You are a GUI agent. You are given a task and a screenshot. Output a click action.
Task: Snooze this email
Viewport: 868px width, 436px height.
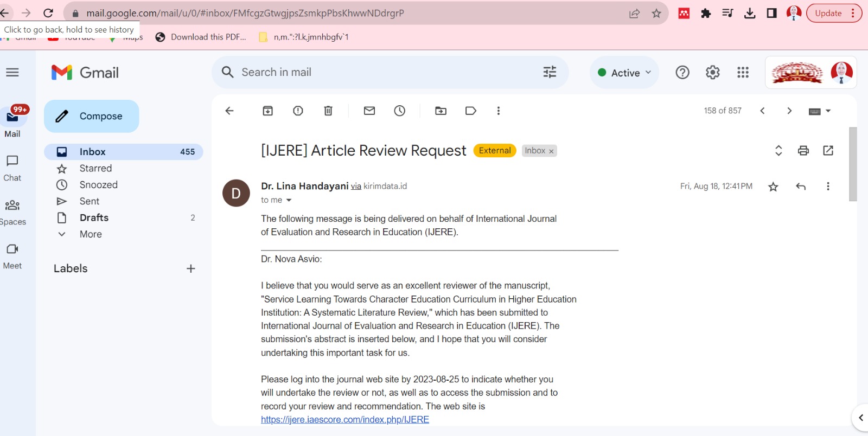(x=400, y=111)
